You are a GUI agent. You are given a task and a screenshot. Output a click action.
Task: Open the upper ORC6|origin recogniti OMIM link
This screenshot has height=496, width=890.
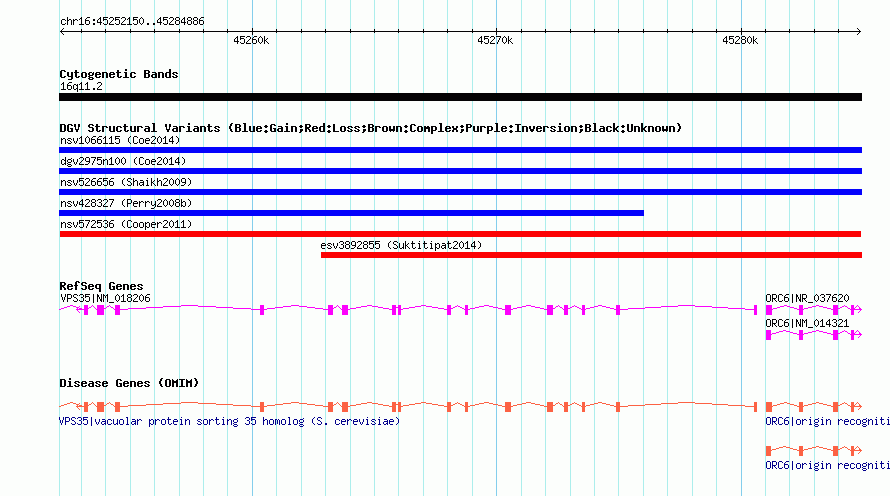pyautogui.click(x=827, y=422)
